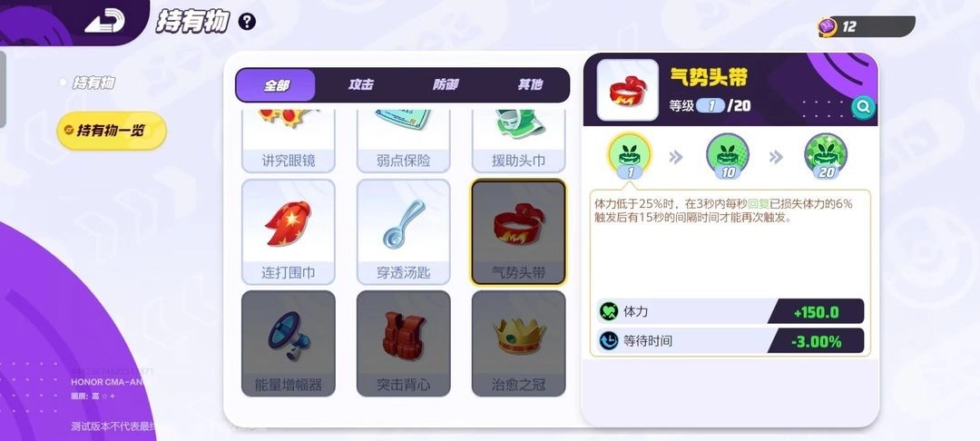Switch to the 攻击 tab
Image resolution: width=980 pixels, height=441 pixels.
pyautogui.click(x=360, y=85)
